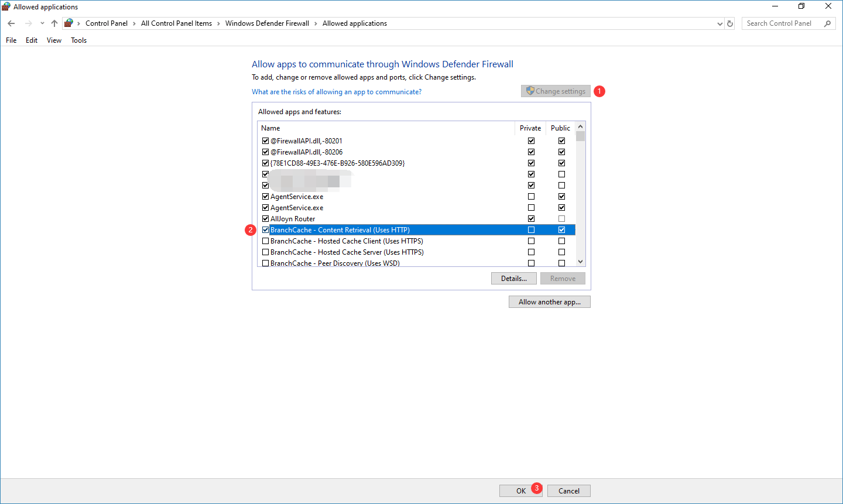Click the shield icon on Change settings
This screenshot has height=504, width=843.
(530, 91)
